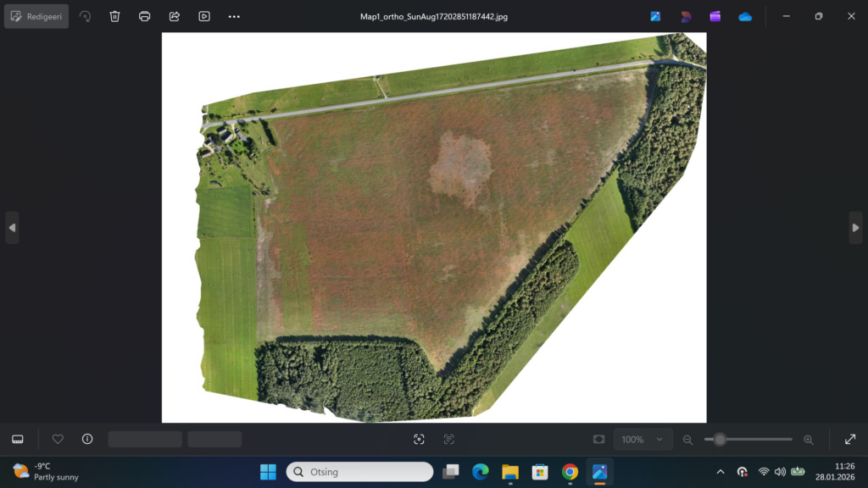Screen dimensions: 868x488
Task: Click the Redigeeri edit button
Action: pyautogui.click(x=36, y=16)
